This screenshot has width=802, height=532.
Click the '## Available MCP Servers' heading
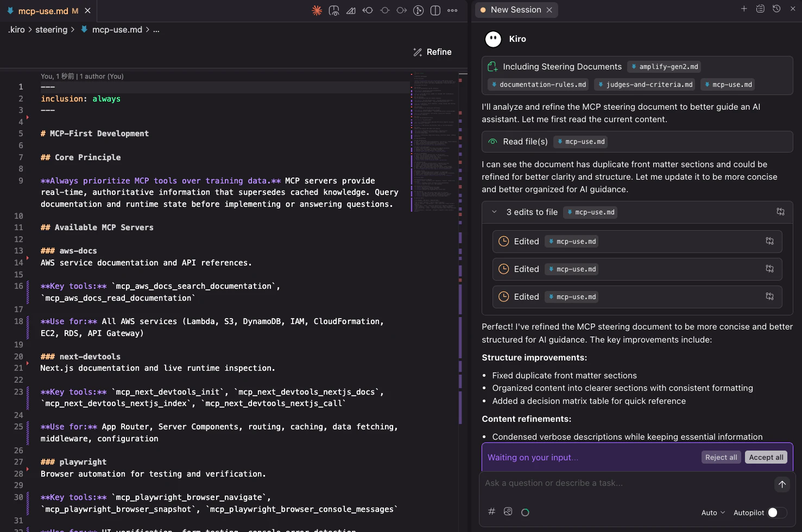pos(97,227)
